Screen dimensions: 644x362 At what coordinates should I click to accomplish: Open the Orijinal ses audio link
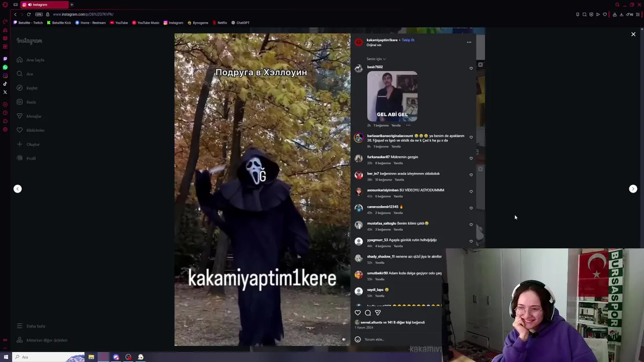coord(374,45)
